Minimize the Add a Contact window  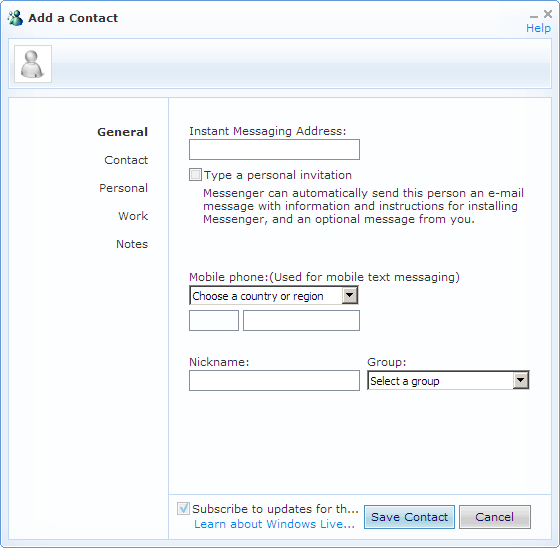(x=534, y=15)
